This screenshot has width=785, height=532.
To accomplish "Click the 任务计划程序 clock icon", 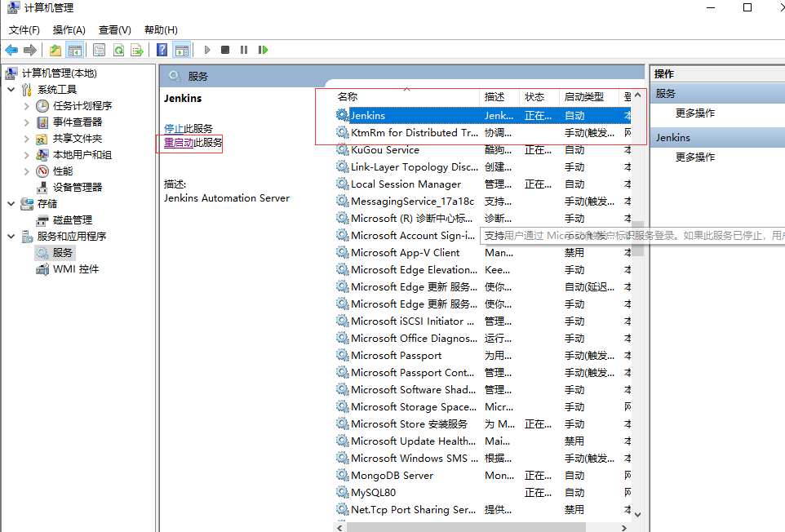I will pyautogui.click(x=42, y=106).
